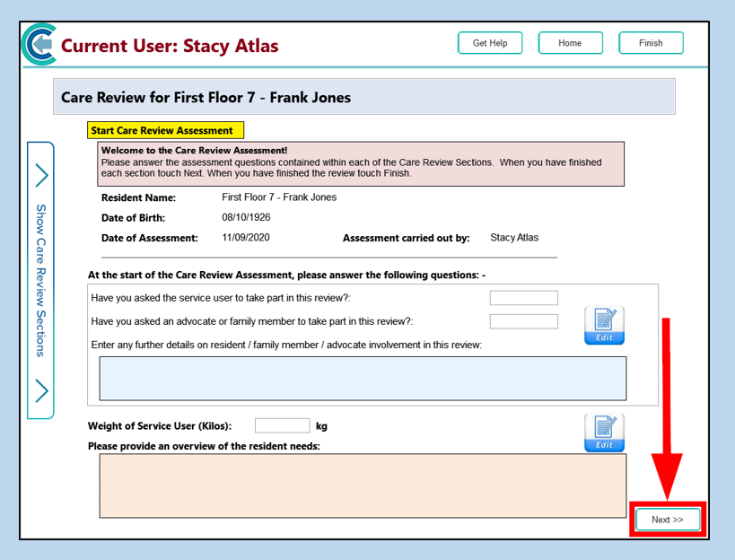The image size is (735, 560).
Task: Click the Date of Birth value 08/10/1926
Action: coord(246,217)
